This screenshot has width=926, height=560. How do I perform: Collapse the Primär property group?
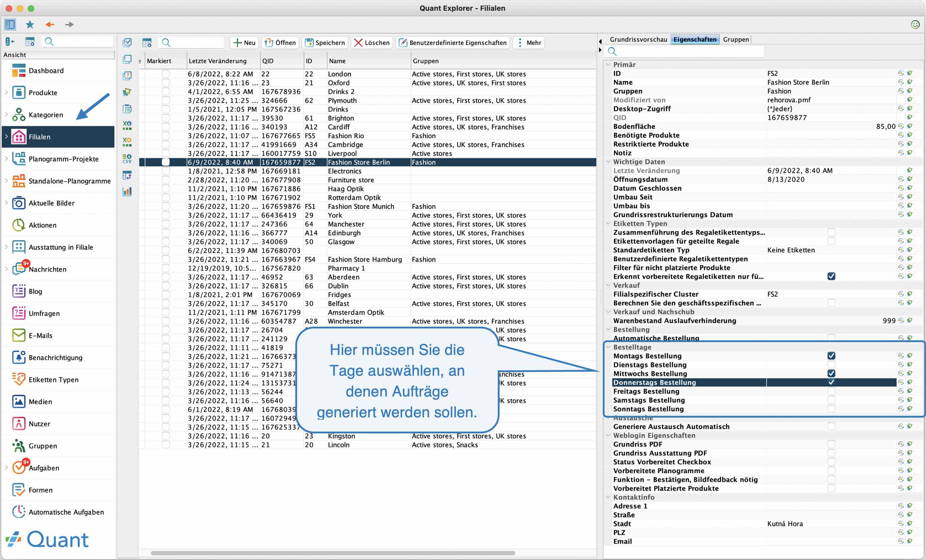(x=608, y=65)
